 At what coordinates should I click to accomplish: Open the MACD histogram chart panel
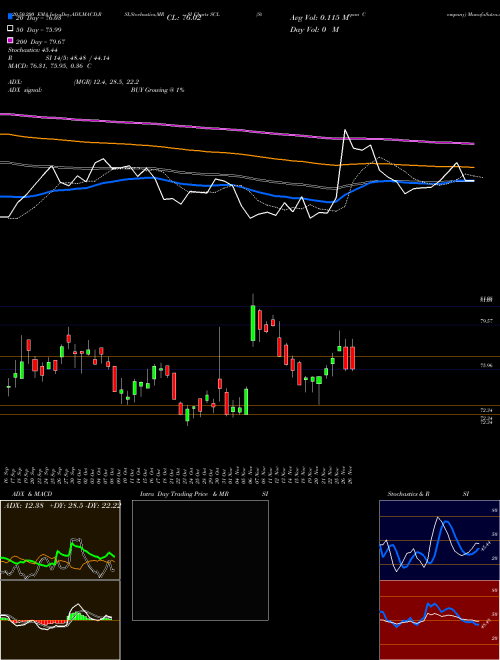coord(60,620)
